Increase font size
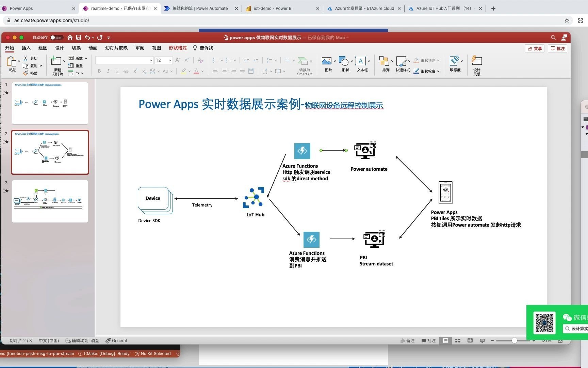This screenshot has height=368, width=588. [178, 60]
